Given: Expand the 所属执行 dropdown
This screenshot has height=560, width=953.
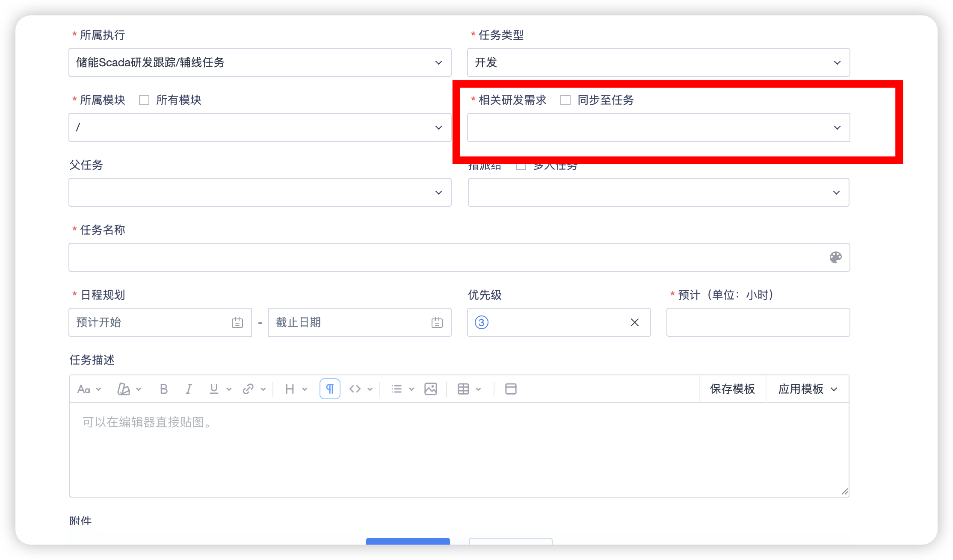Looking at the screenshot, I should 260,62.
